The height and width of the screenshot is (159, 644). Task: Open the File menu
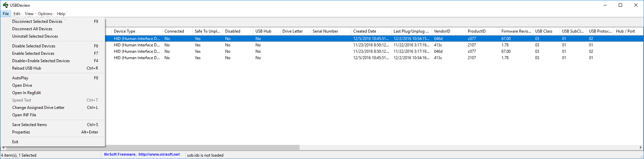click(6, 14)
